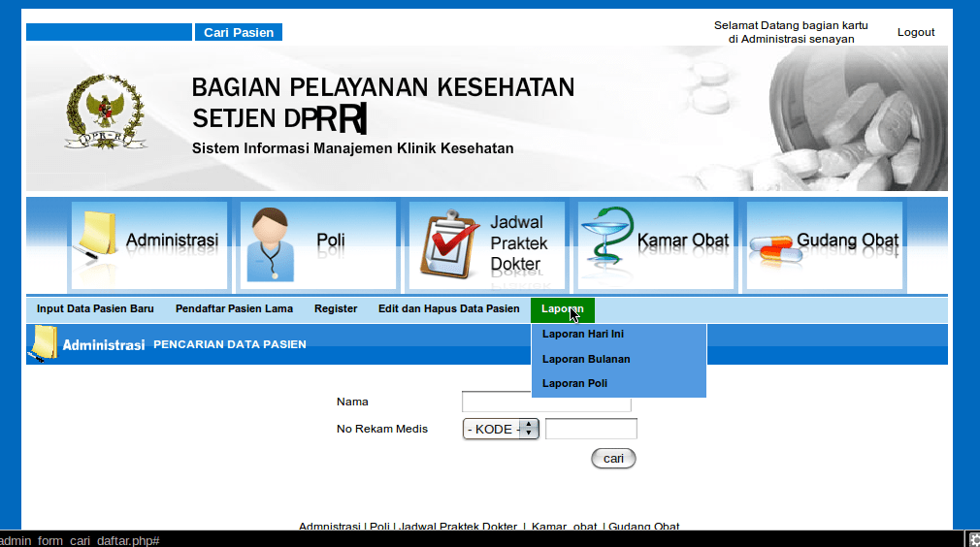Open the Administrasi module tile
The image size is (980, 547).
pos(149,245)
